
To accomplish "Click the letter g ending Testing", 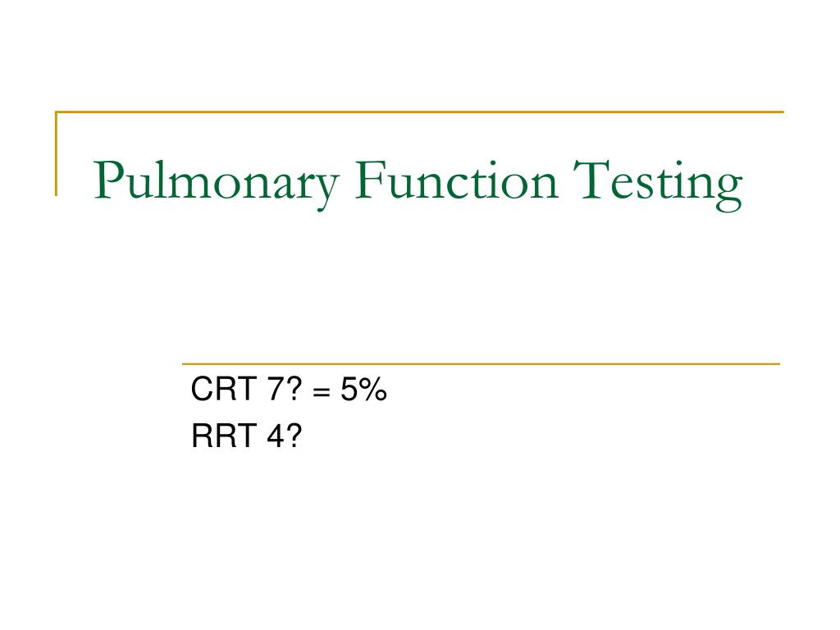I will (x=728, y=192).
